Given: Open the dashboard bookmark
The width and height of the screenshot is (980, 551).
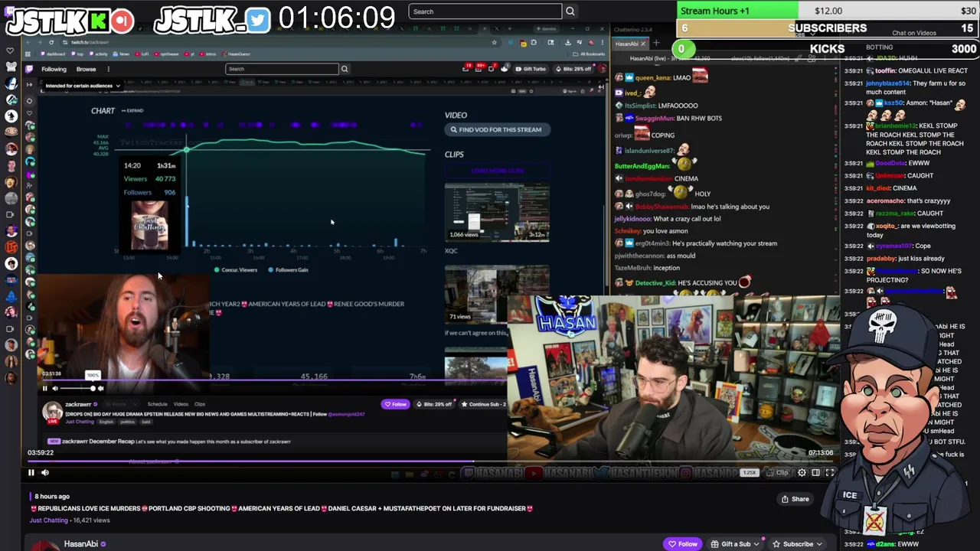Looking at the screenshot, I should click(54, 54).
